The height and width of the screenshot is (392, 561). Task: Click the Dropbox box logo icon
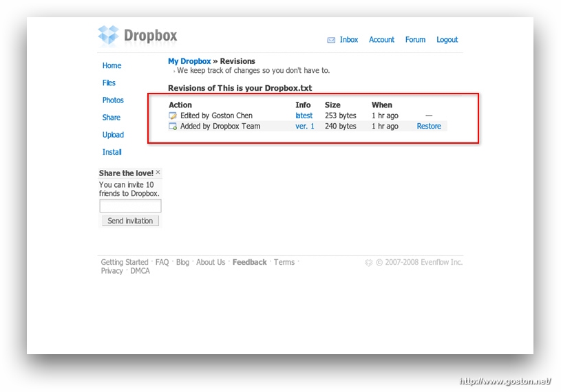tap(108, 35)
